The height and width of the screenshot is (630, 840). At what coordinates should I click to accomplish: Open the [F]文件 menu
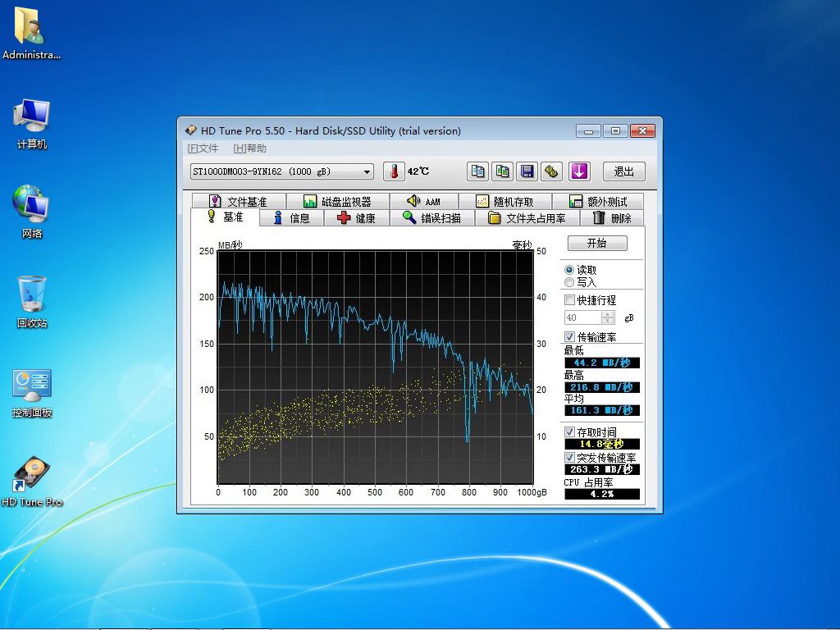click(203, 148)
